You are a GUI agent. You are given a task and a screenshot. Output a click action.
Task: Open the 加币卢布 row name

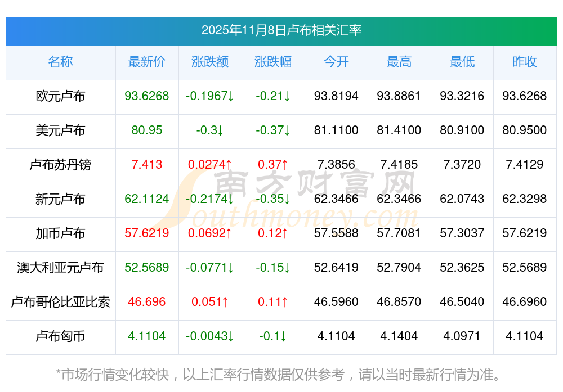click(60, 233)
